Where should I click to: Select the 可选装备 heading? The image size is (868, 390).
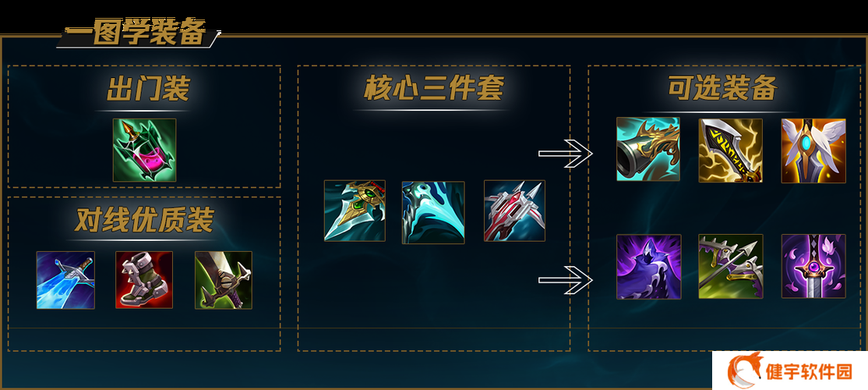coord(723,87)
